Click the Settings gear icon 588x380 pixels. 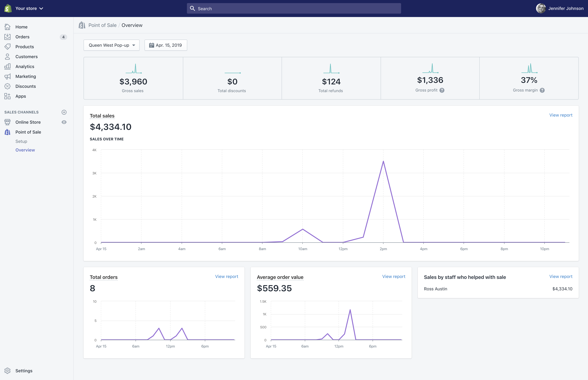click(x=7, y=371)
